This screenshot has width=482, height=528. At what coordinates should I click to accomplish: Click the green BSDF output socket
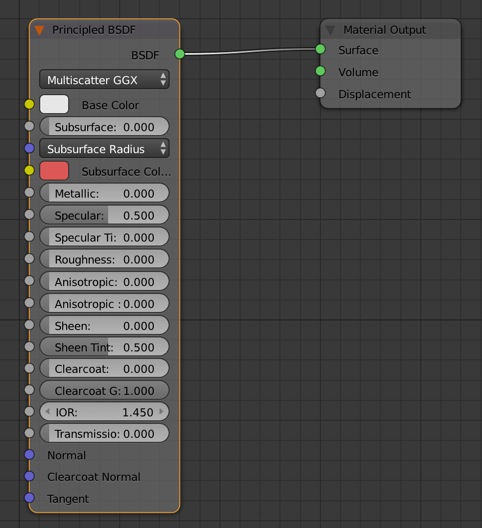pos(180,54)
